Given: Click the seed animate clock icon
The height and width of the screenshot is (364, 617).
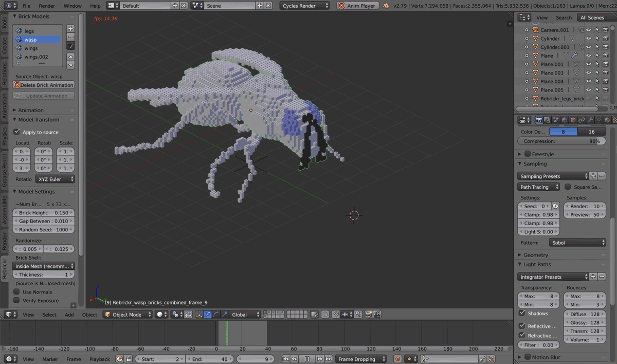Looking at the screenshot, I should click(x=555, y=206).
